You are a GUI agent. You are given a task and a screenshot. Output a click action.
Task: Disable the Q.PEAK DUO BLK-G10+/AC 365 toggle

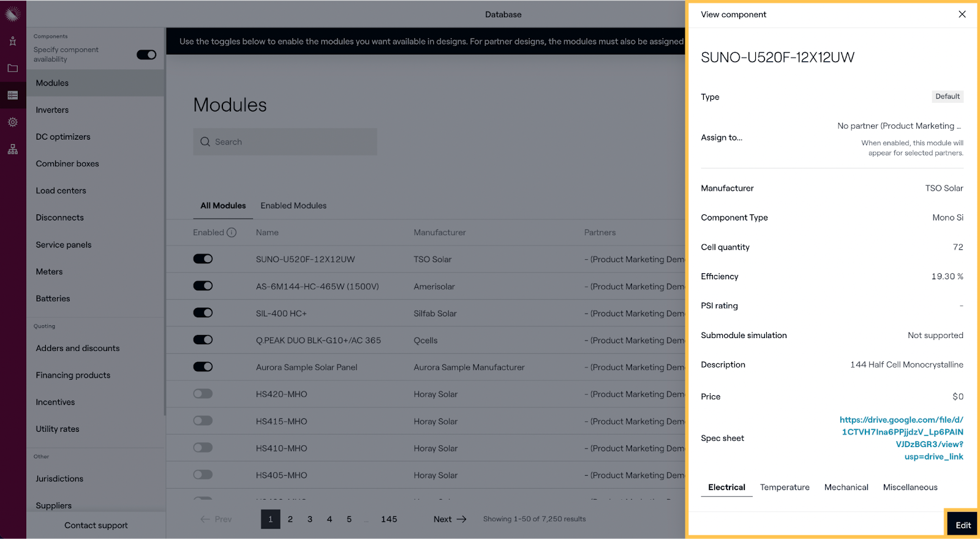pyautogui.click(x=203, y=339)
